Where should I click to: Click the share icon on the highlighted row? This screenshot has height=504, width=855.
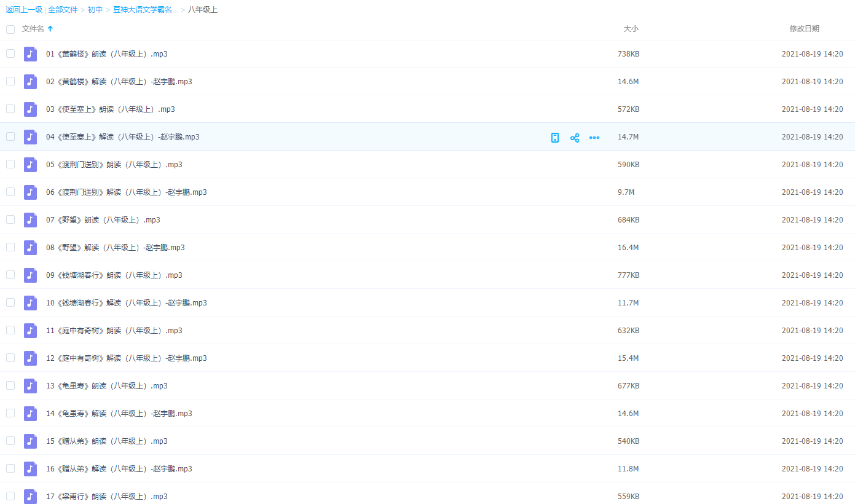coord(575,138)
